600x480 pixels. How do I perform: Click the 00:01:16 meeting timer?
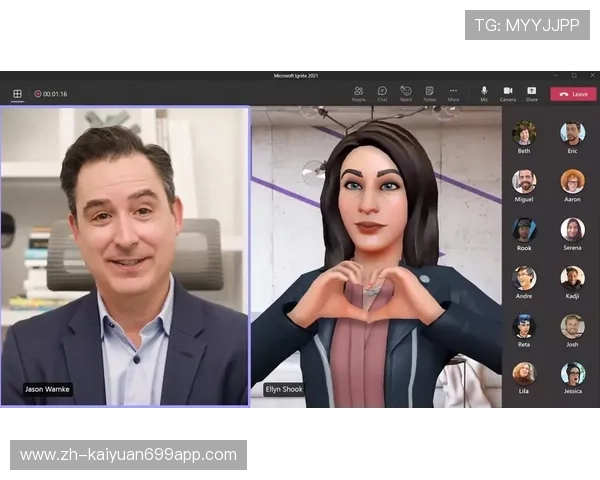(x=55, y=94)
